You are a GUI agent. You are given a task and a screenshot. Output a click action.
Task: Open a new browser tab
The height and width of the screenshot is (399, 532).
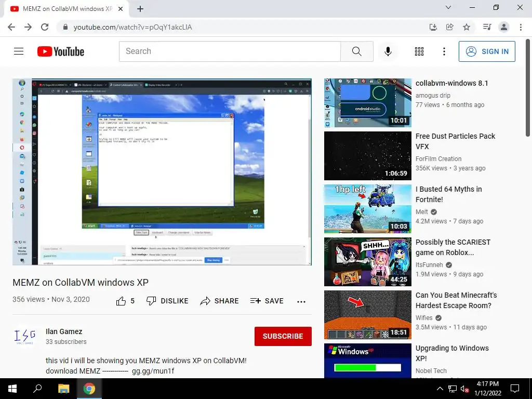pos(140,9)
